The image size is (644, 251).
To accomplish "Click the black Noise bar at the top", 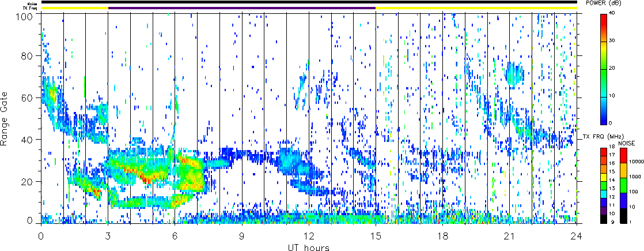I will click(309, 2).
